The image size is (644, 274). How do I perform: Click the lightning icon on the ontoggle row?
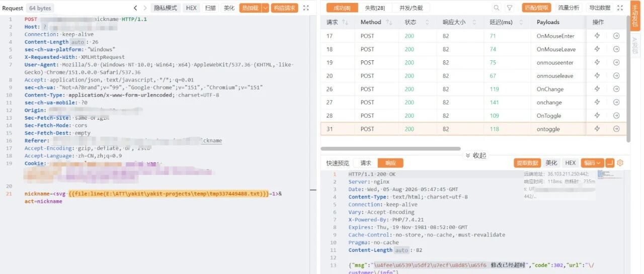tap(597, 129)
